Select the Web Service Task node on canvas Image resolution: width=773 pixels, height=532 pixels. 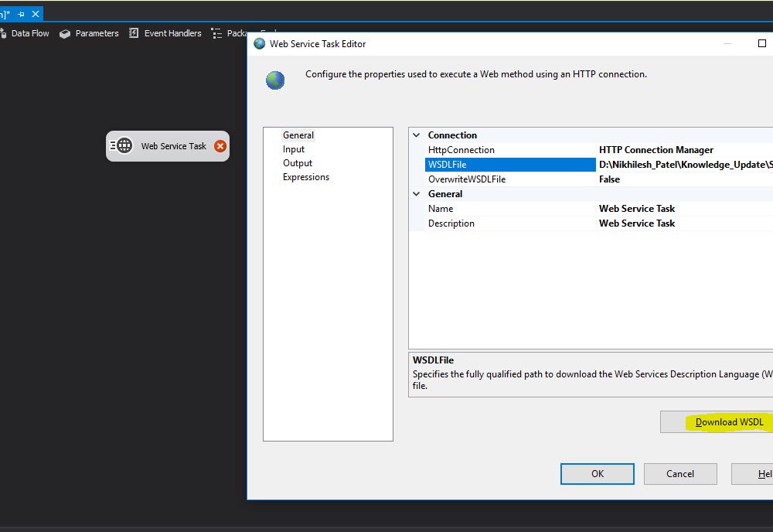[x=168, y=146]
